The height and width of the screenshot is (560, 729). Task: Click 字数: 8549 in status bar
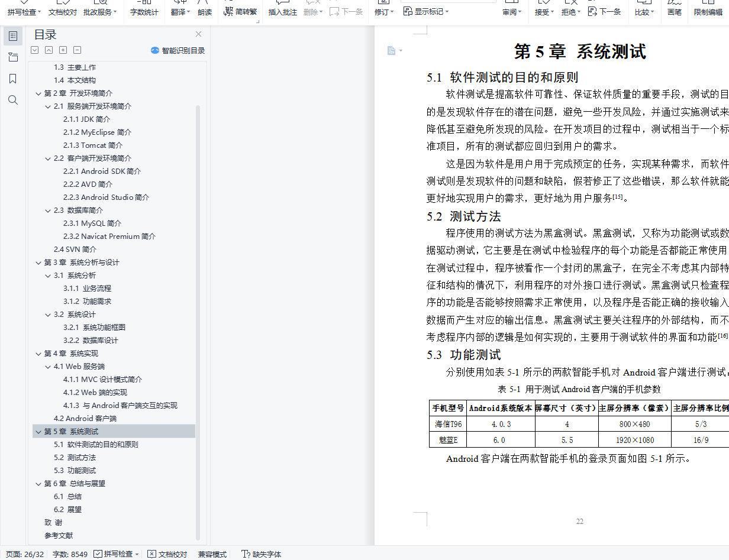[70, 554]
